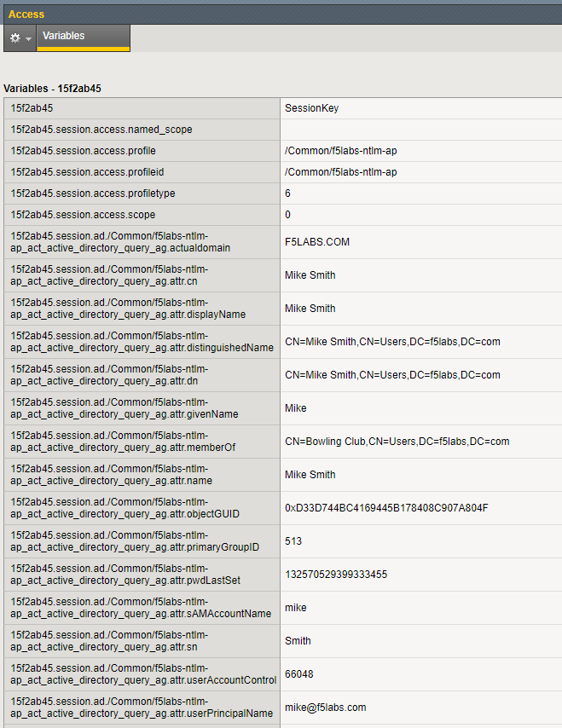Select the attr.objectGUID variable name
562x728 pixels.
(x=125, y=508)
